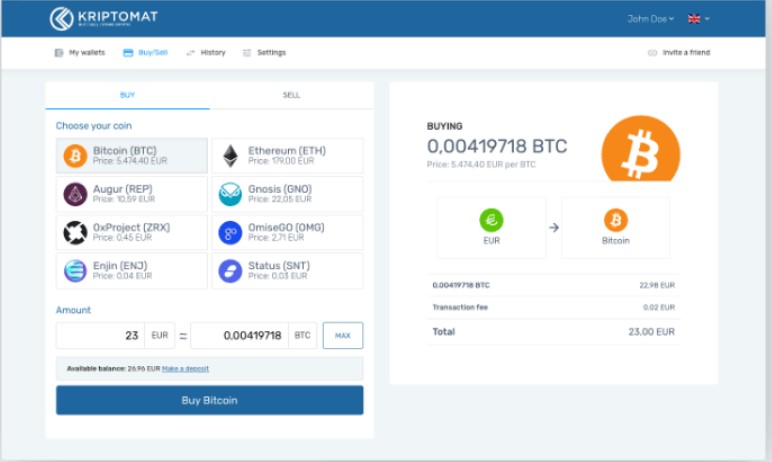Viewport: 772px width, 462px height.
Task: Click the Make a deposit link
Action: [185, 368]
